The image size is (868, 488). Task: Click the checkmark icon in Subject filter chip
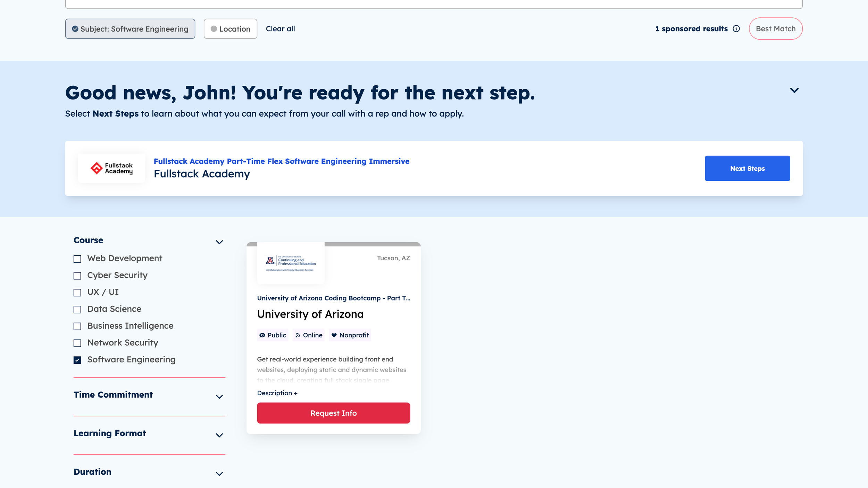click(75, 29)
